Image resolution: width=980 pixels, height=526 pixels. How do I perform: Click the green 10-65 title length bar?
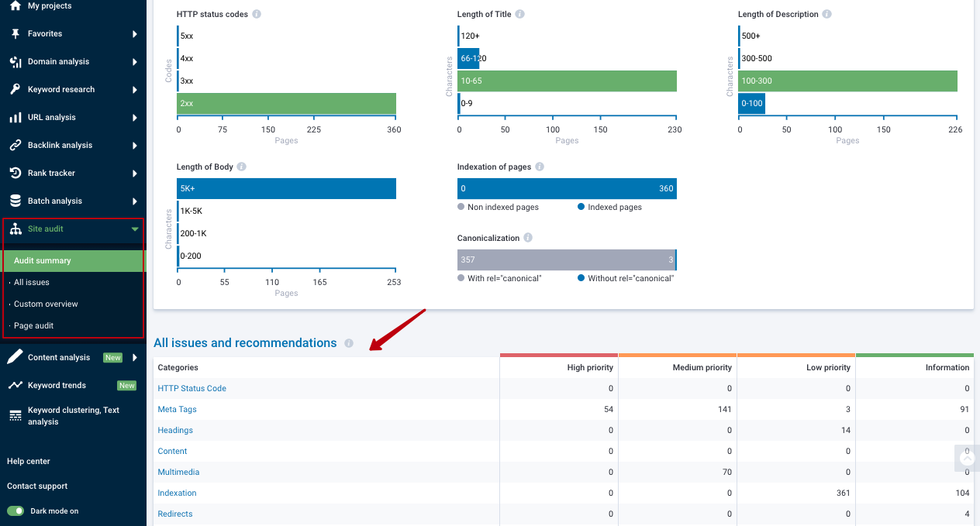pos(567,81)
